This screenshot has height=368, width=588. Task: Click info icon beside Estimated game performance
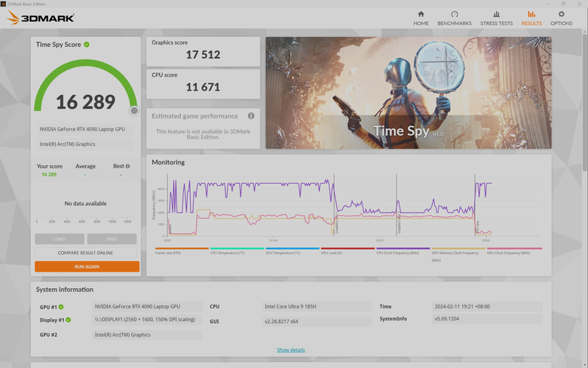click(251, 116)
